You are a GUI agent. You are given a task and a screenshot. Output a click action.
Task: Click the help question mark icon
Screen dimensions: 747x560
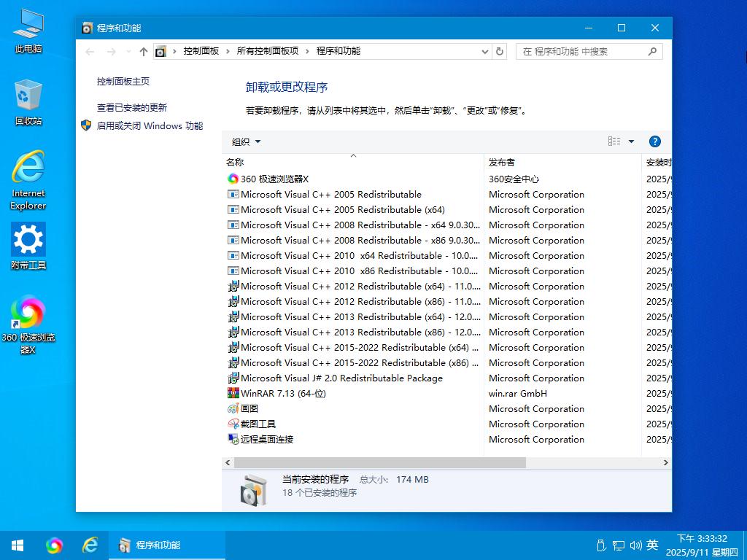(654, 141)
